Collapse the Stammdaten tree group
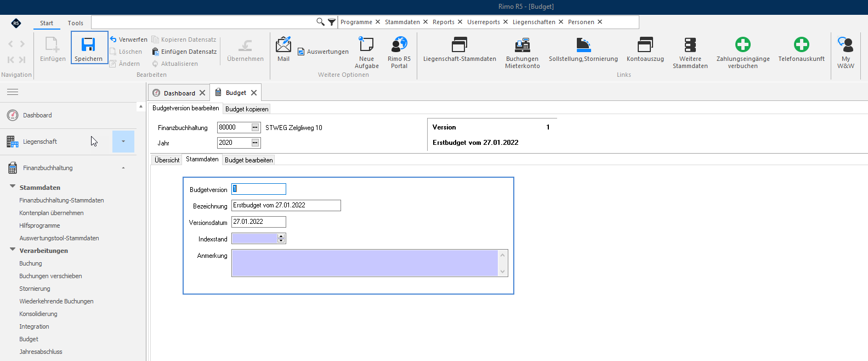The image size is (868, 361). (13, 187)
